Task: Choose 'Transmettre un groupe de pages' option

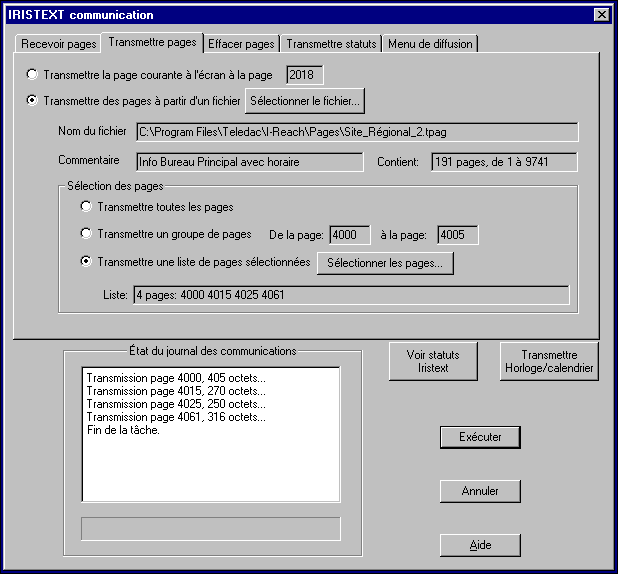Action: point(86,233)
